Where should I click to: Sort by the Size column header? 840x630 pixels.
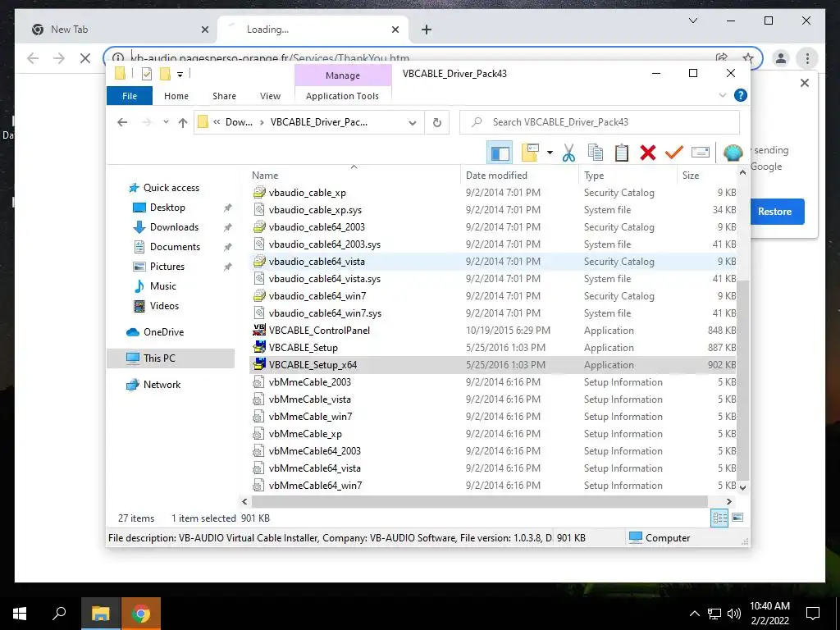coord(706,176)
